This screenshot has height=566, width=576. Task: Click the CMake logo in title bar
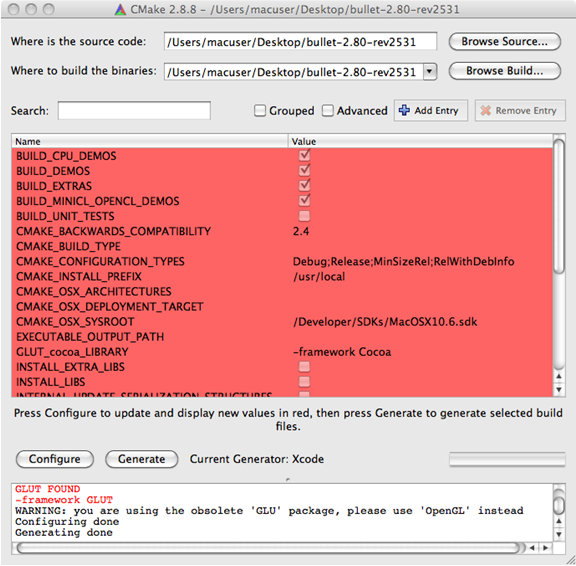120,9
